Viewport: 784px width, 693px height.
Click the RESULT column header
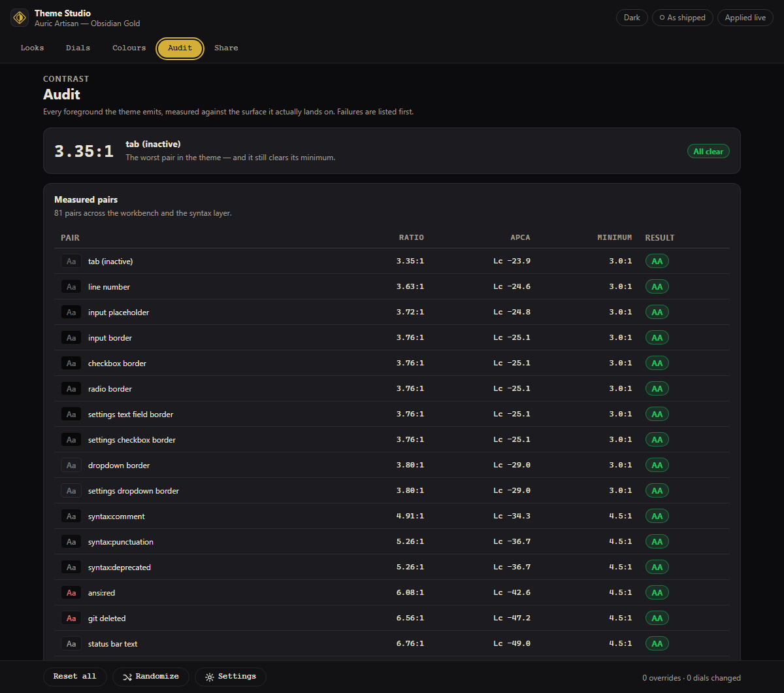point(660,237)
